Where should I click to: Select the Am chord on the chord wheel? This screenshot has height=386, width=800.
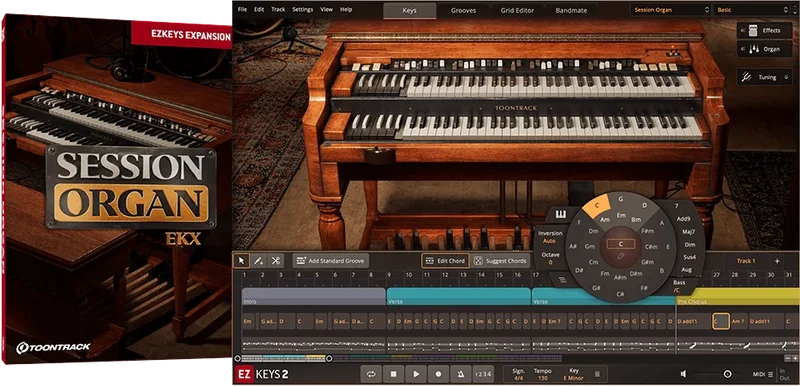click(x=605, y=220)
